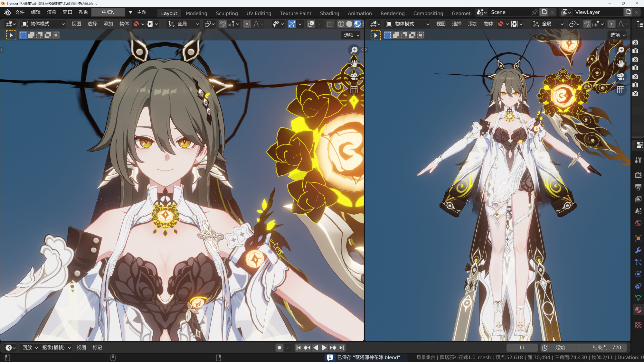644x362 pixels.
Task: Open the 文件 menu
Action: [20, 12]
